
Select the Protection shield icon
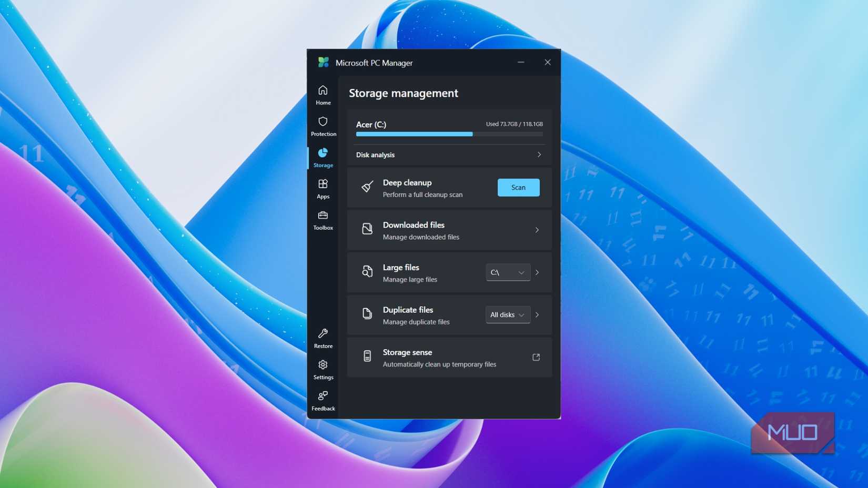click(x=322, y=122)
